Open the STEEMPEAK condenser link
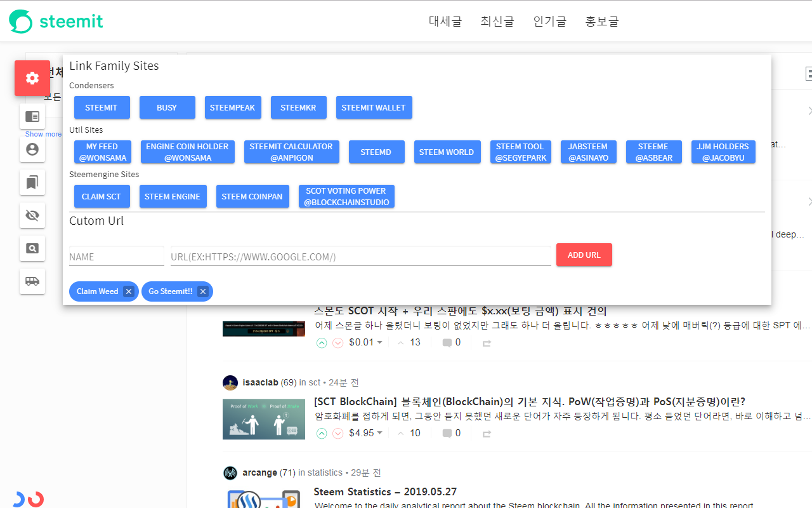Viewport: 812px width, 508px height. [233, 107]
